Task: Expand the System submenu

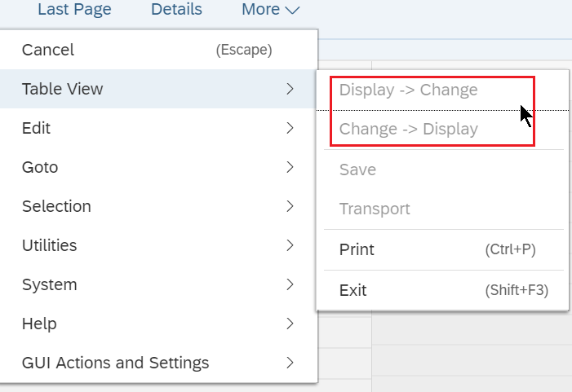Action: point(158,284)
